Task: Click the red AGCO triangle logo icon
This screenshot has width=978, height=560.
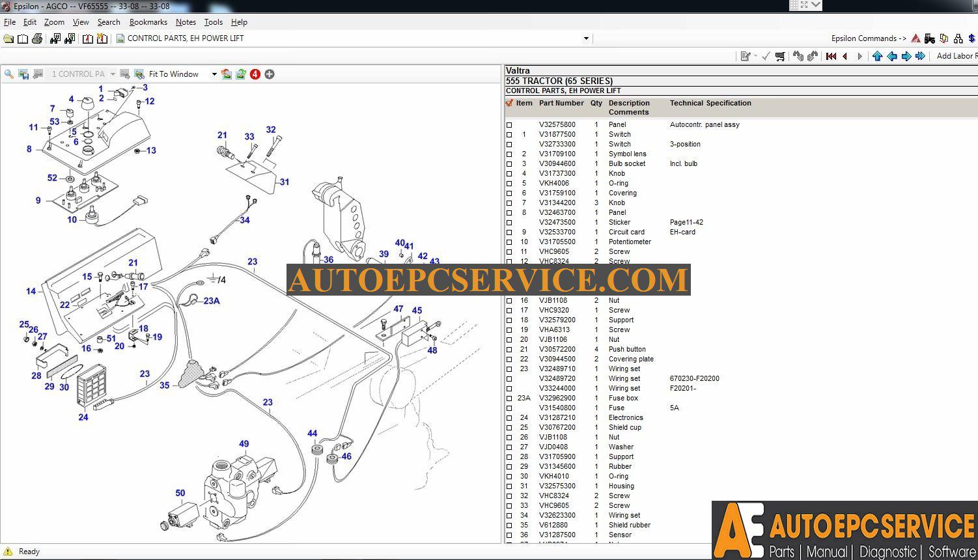Action: (x=915, y=38)
